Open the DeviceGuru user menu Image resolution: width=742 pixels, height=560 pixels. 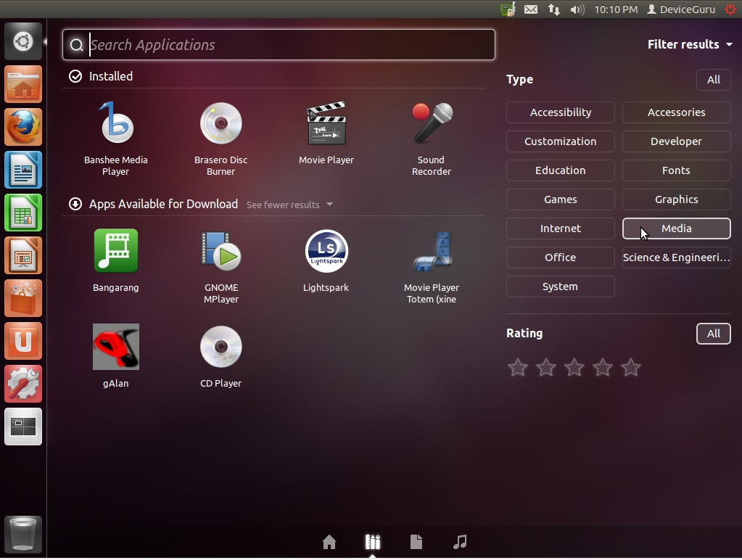681,9
